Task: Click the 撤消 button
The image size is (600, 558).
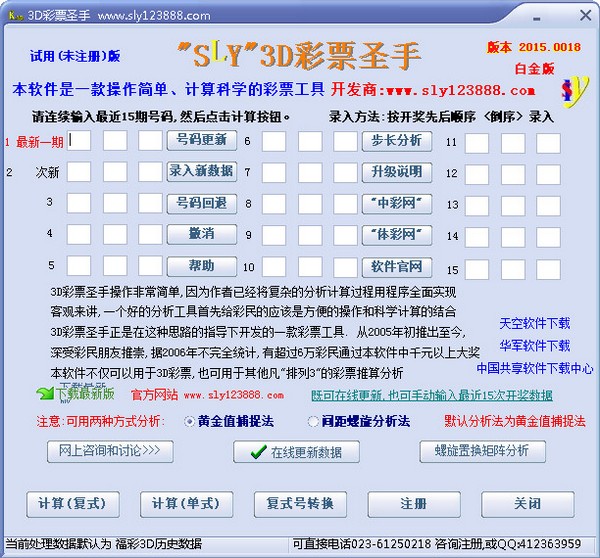Action: [x=202, y=234]
